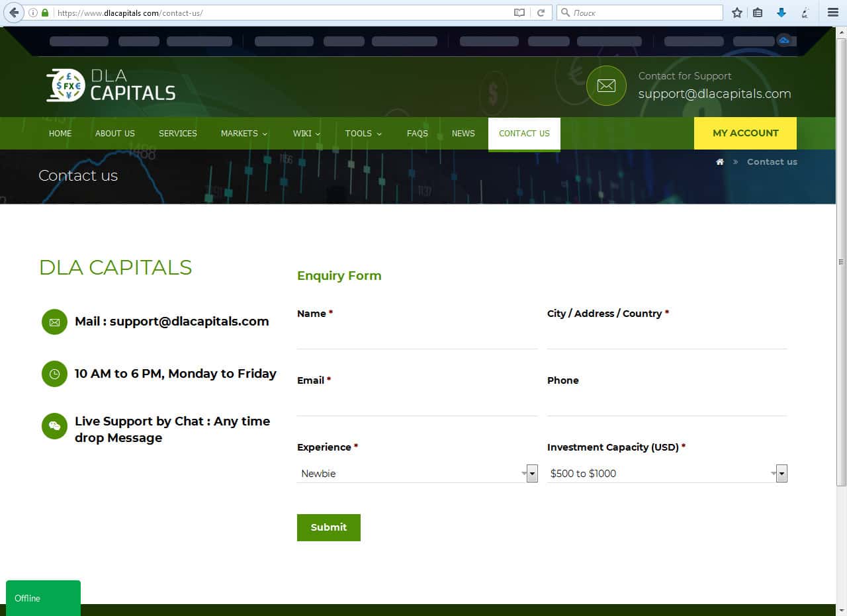Open the Offline chat widget
847x616 pixels.
(43, 598)
